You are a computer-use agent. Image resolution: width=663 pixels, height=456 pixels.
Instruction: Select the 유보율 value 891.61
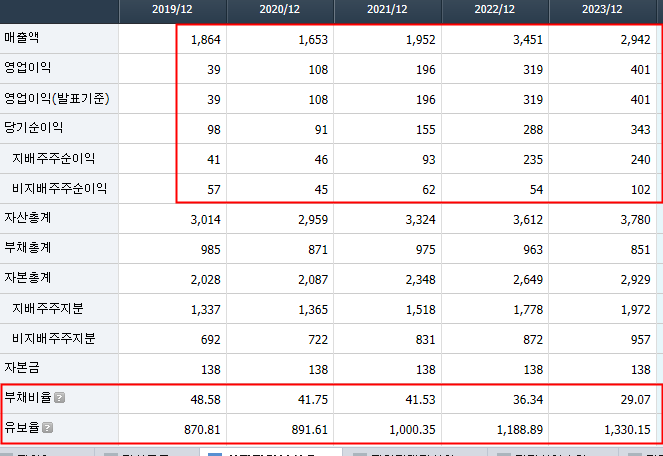[x=310, y=430]
